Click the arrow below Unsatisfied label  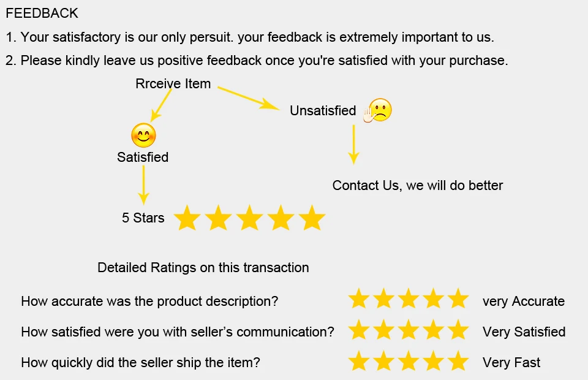(x=353, y=145)
